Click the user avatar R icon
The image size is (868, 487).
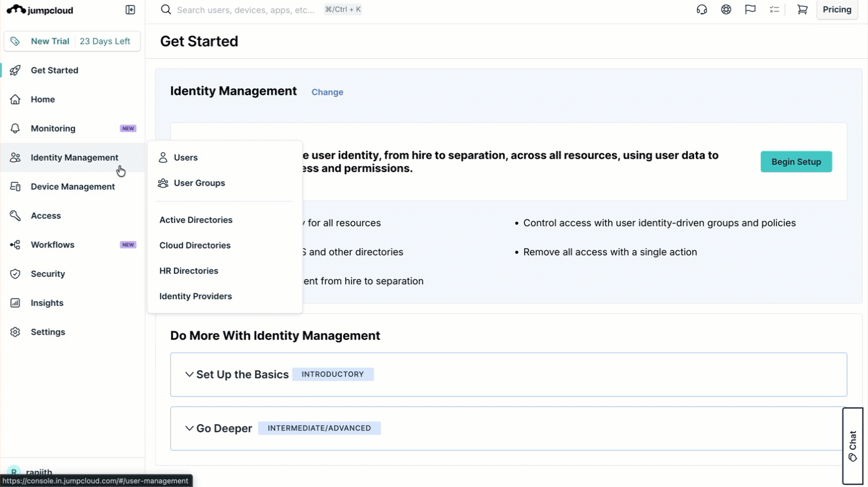(x=14, y=472)
